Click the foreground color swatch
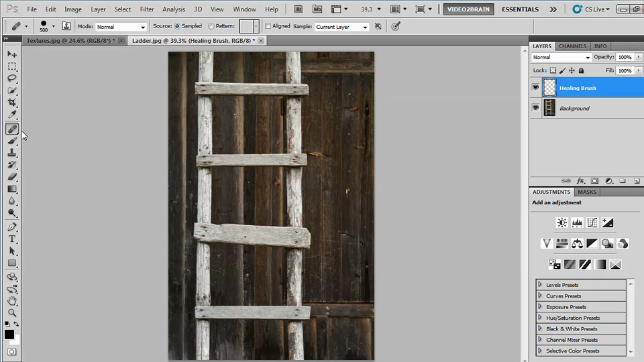This screenshot has height=362, width=644. [9, 335]
